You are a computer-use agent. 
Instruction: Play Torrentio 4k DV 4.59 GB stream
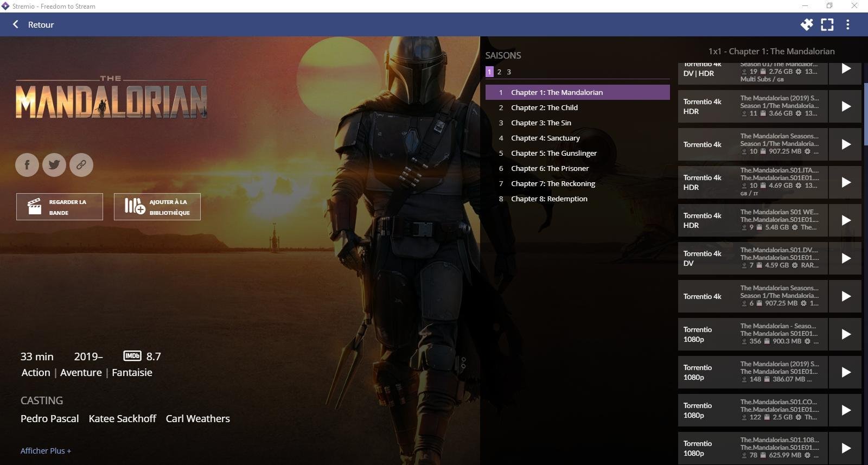tap(846, 258)
